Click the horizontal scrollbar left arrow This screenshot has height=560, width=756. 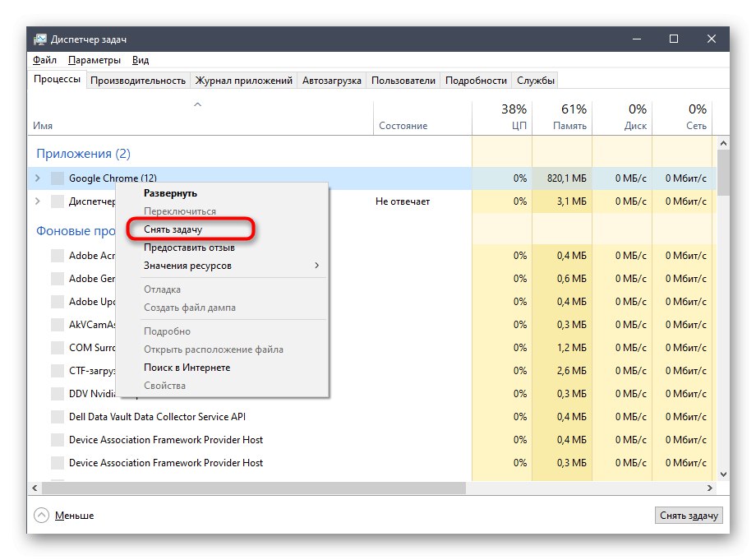click(35, 488)
